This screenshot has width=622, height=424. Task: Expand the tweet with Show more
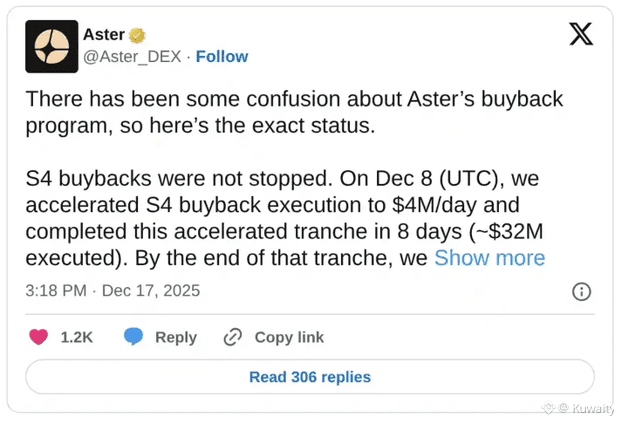(x=489, y=258)
